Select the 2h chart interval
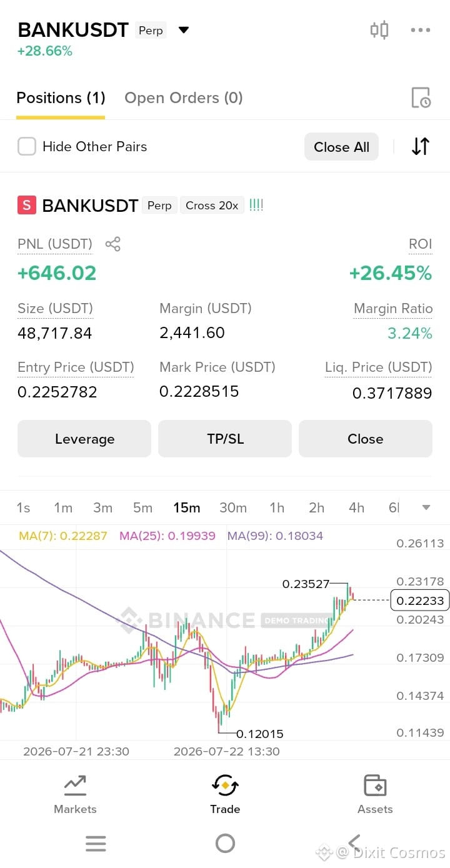This screenshot has width=450, height=868. coord(317,507)
